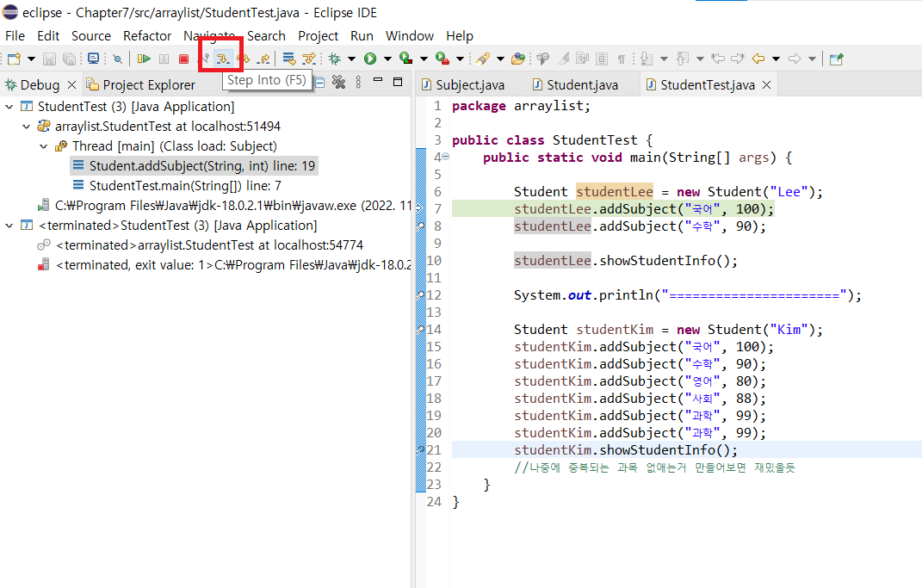Switch to the Subject.java tab
The image size is (922, 588).
(x=463, y=84)
